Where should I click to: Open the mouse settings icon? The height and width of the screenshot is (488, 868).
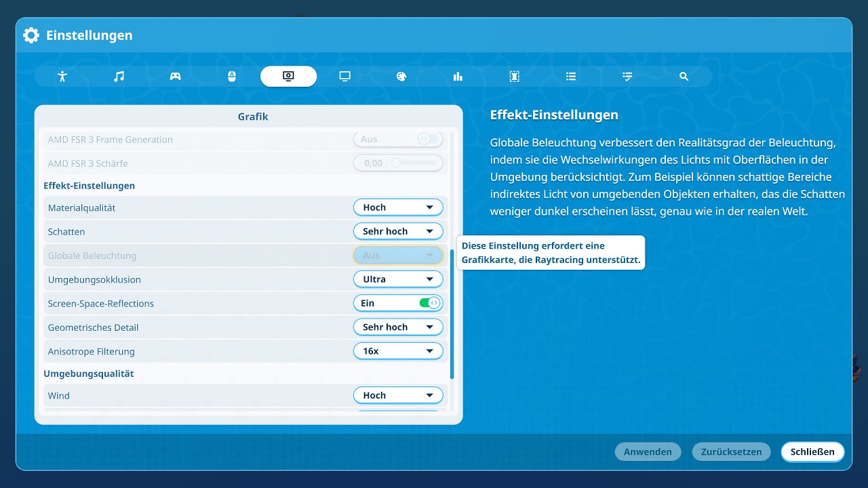coord(231,77)
